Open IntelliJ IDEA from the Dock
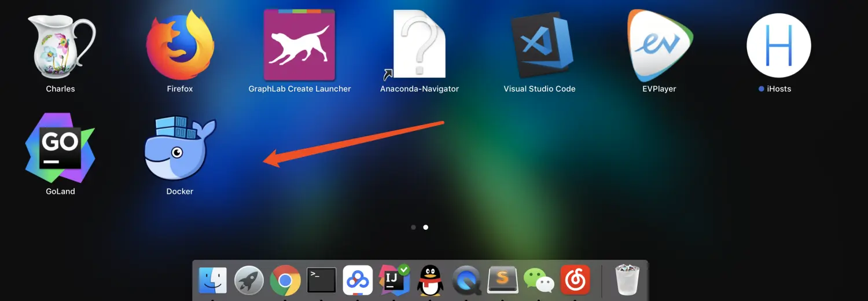This screenshot has width=868, height=301. pos(393,280)
